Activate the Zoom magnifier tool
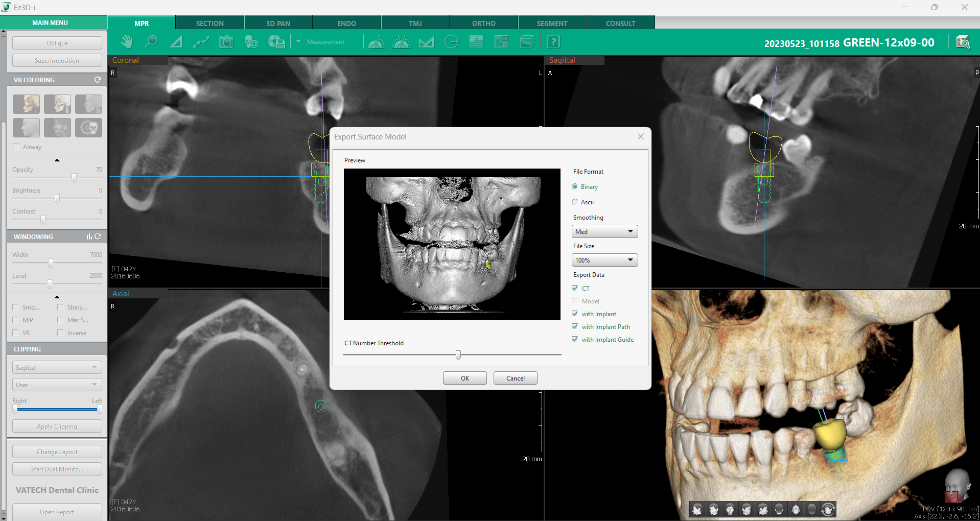Image resolution: width=980 pixels, height=521 pixels. pos(151,42)
